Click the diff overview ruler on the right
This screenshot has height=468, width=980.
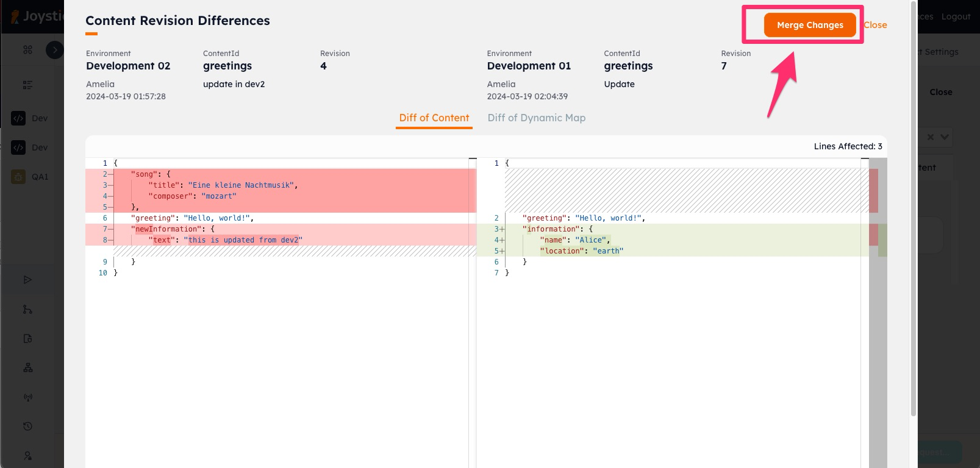[878, 312]
